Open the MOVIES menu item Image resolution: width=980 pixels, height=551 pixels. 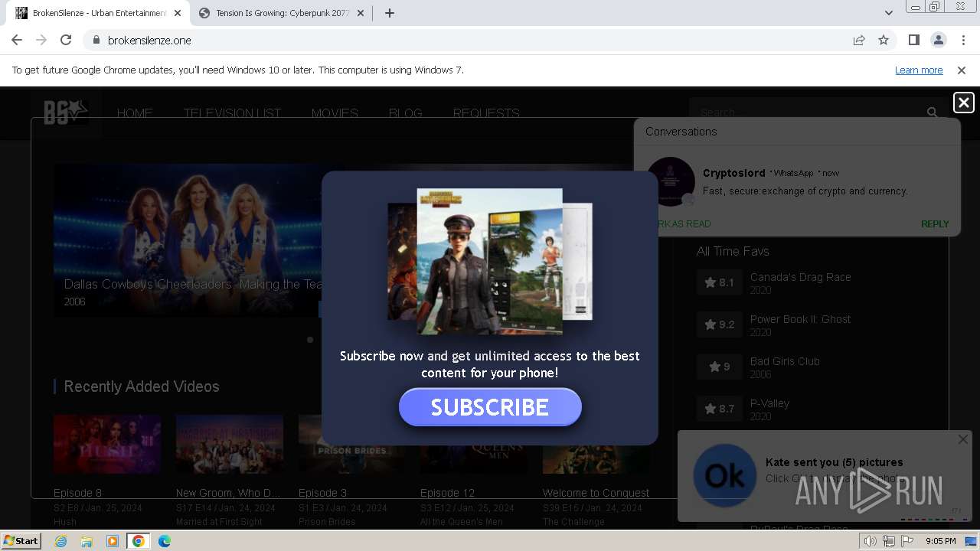point(335,113)
